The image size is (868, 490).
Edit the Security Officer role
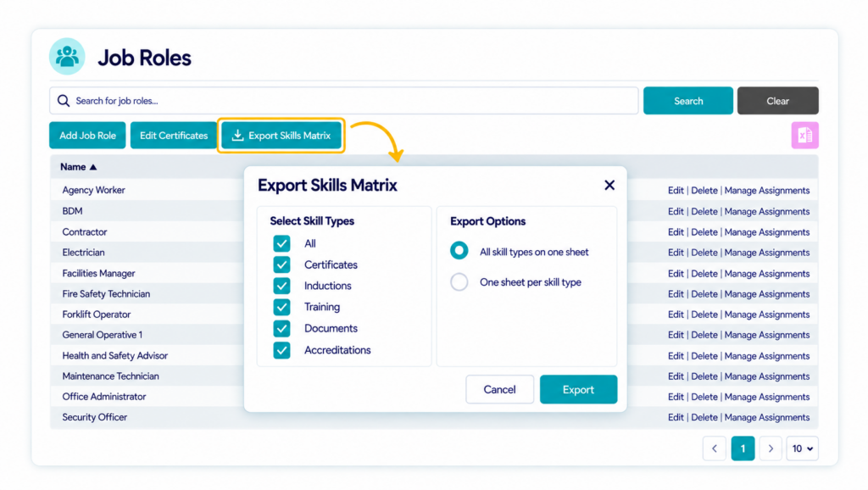(676, 417)
